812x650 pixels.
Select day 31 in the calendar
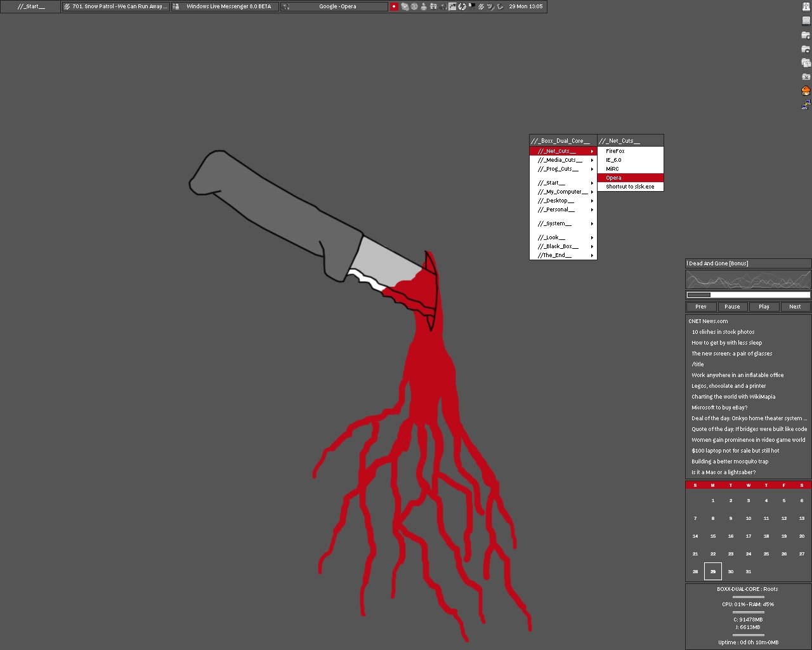coord(749,572)
